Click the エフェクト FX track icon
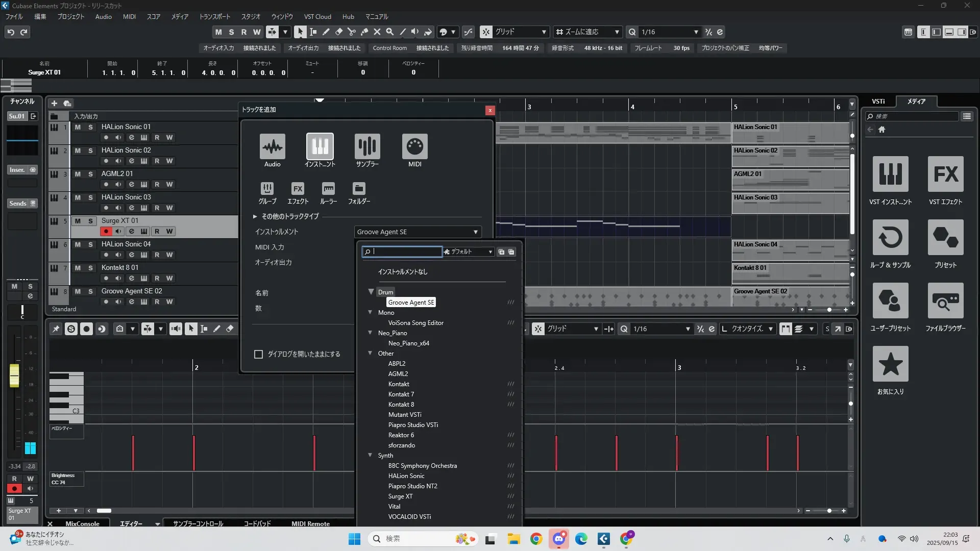 (x=298, y=189)
